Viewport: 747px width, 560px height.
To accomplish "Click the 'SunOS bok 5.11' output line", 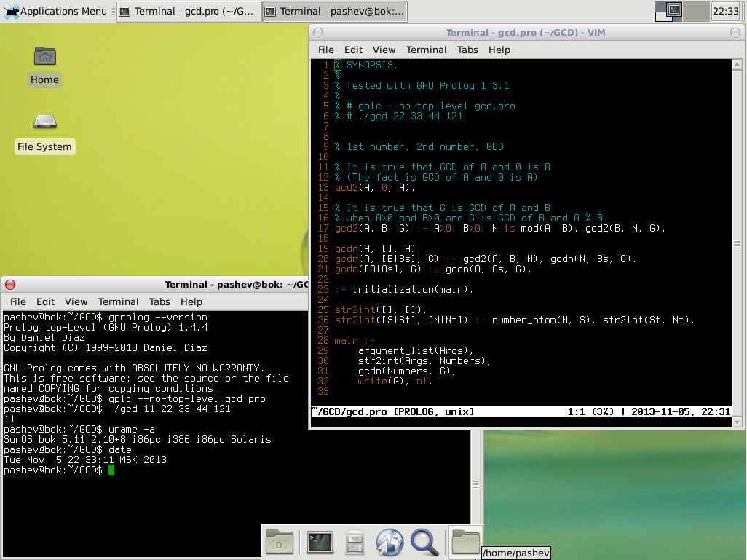I will click(x=137, y=439).
